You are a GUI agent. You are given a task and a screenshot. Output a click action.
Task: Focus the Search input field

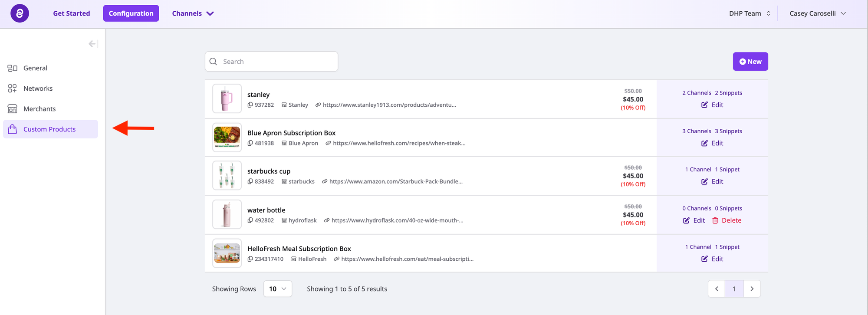278,62
